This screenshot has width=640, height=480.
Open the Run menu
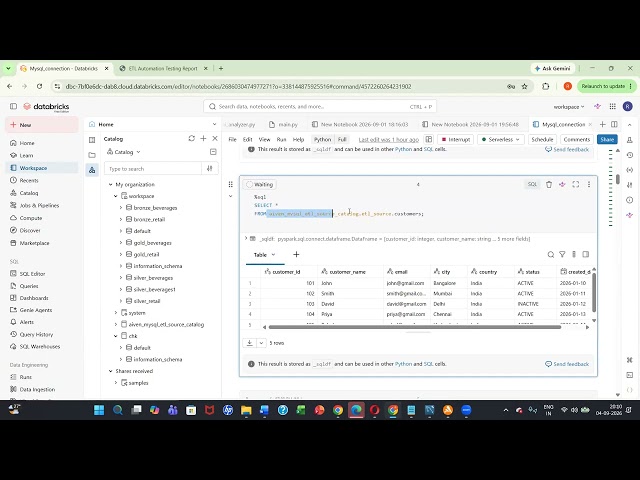pos(282,140)
